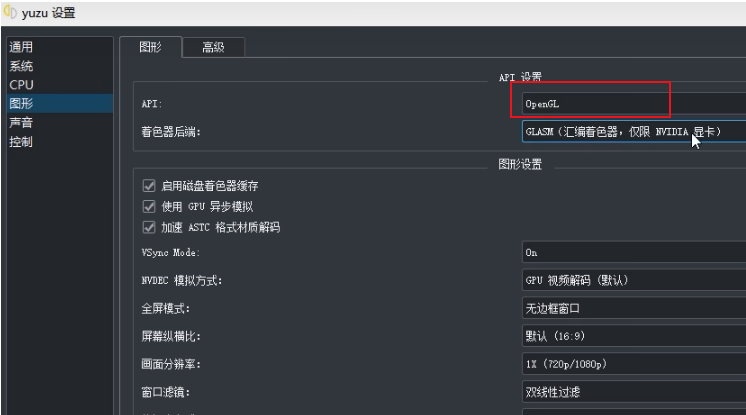Open the API dropdown showing OpenGL

click(633, 104)
